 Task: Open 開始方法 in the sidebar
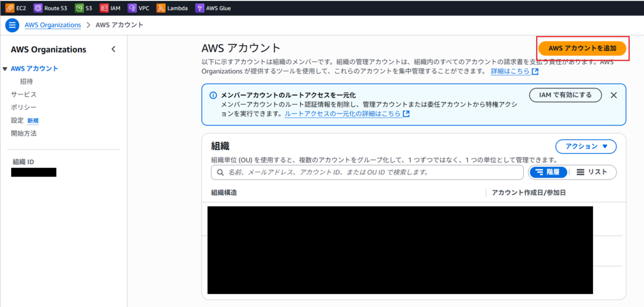24,133
